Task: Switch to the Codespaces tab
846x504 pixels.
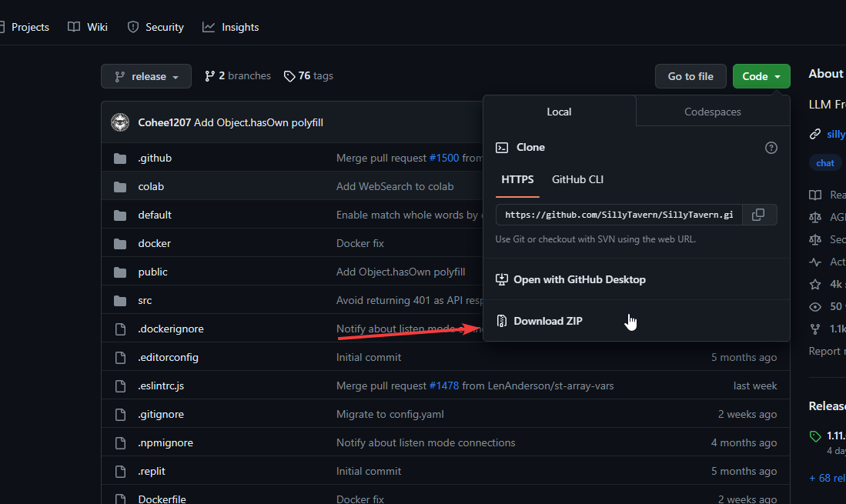Action: point(713,112)
